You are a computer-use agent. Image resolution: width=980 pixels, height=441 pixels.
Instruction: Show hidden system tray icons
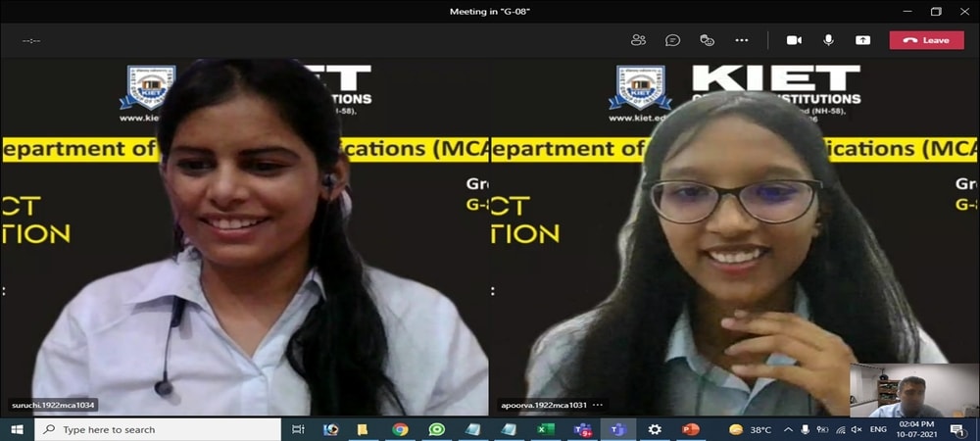(x=788, y=429)
